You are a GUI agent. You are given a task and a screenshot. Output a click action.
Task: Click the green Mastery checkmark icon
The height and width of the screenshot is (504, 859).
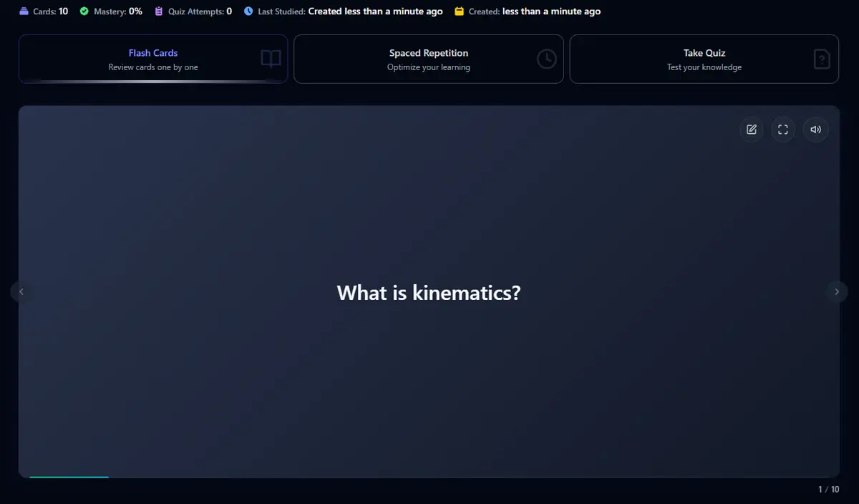84,11
